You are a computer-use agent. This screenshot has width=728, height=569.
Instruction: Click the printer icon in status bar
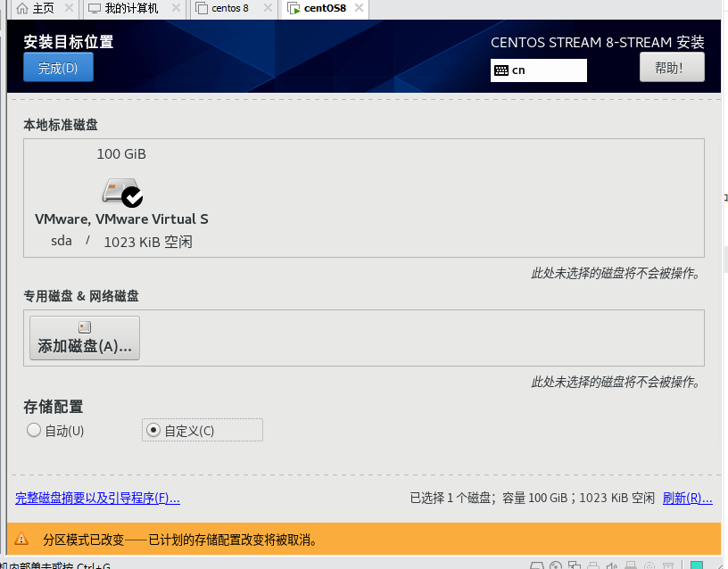[593, 565]
